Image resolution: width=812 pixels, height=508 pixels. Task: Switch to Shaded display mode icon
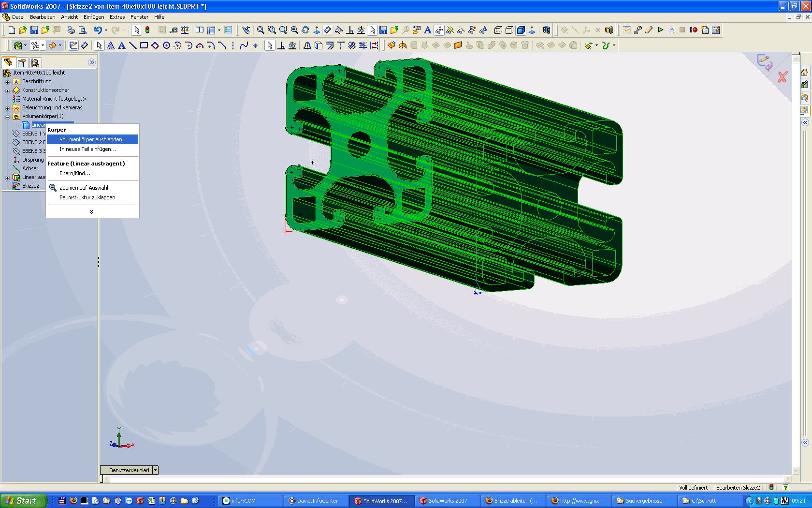(x=521, y=30)
